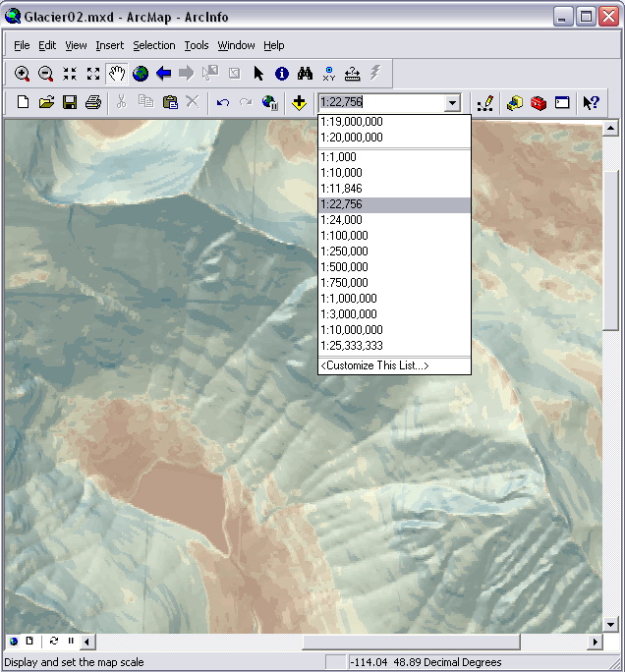This screenshot has height=672, width=625.
Task: Open the View menu
Action: (x=76, y=45)
